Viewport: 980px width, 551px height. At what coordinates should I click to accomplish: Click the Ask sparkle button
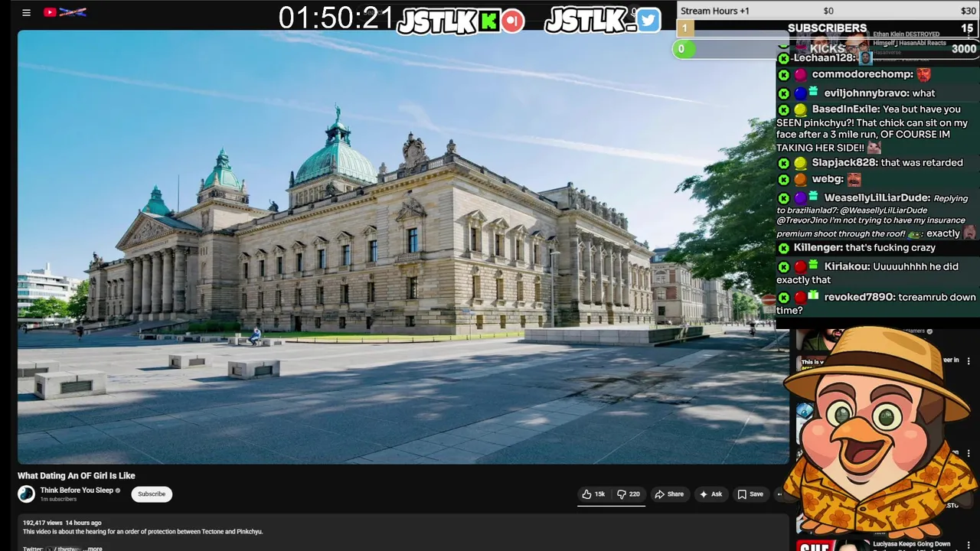(x=710, y=494)
